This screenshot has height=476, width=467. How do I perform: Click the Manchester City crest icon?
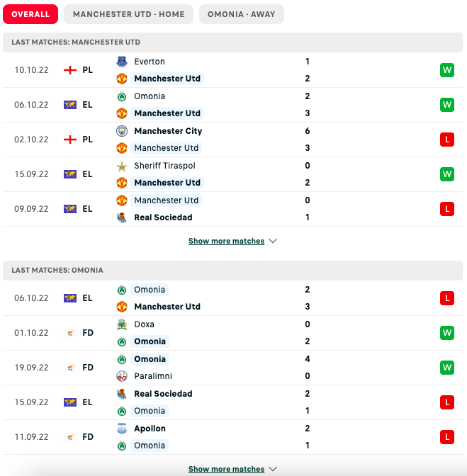point(121,131)
